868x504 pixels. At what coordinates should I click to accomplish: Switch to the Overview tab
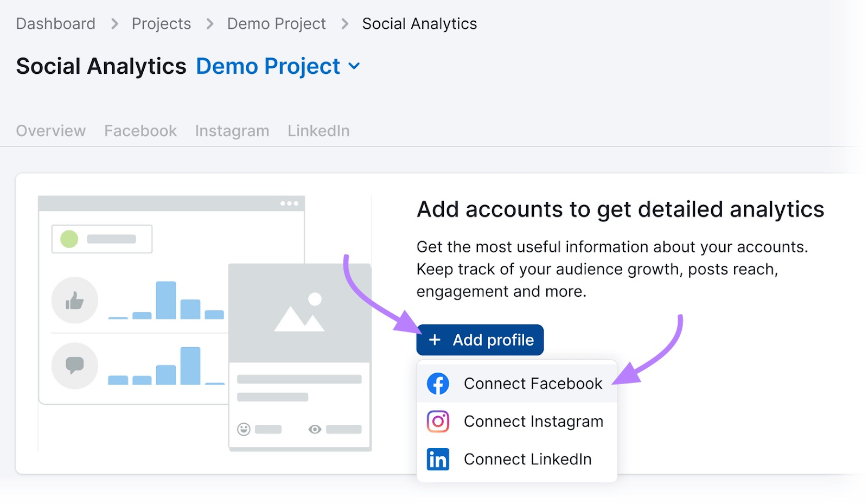50,130
